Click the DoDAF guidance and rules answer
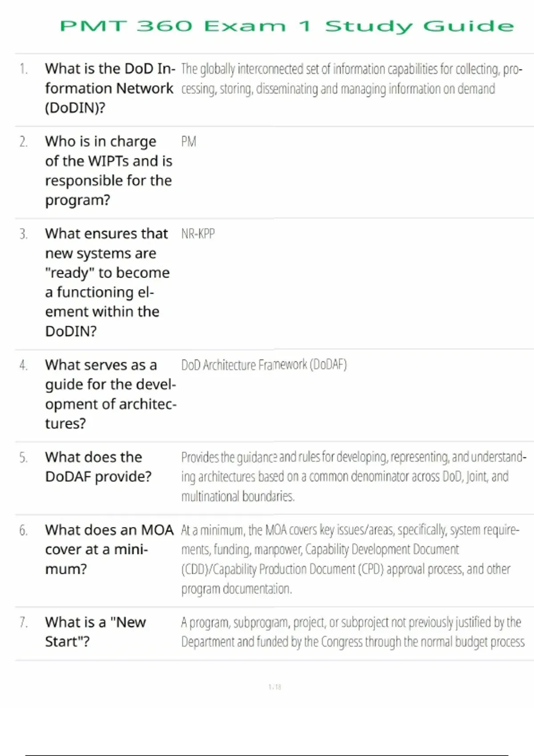The image size is (534, 756). (353, 477)
